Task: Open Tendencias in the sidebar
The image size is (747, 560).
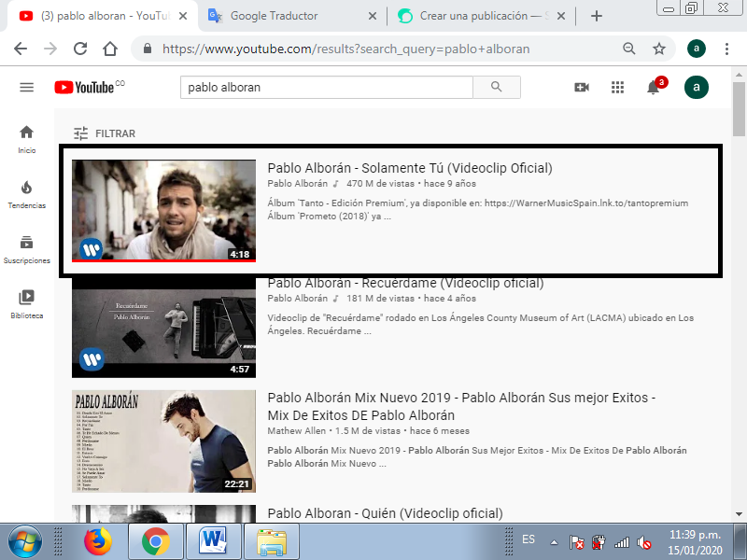Action: (27, 195)
